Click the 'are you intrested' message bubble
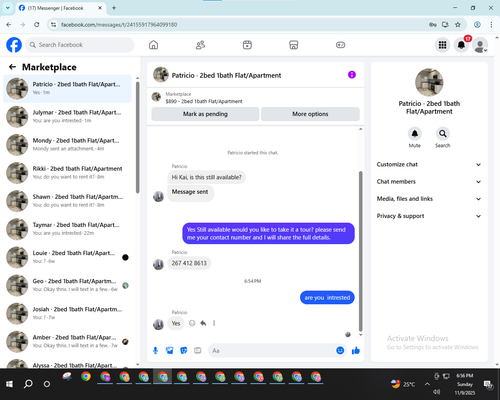The image size is (500, 400). [x=327, y=297]
